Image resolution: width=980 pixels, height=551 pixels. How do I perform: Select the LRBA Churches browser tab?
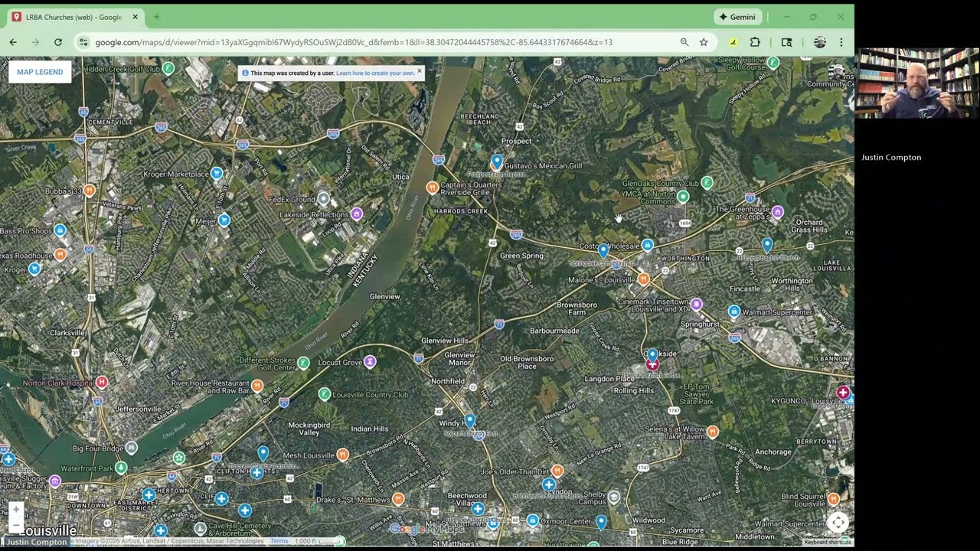click(x=73, y=17)
